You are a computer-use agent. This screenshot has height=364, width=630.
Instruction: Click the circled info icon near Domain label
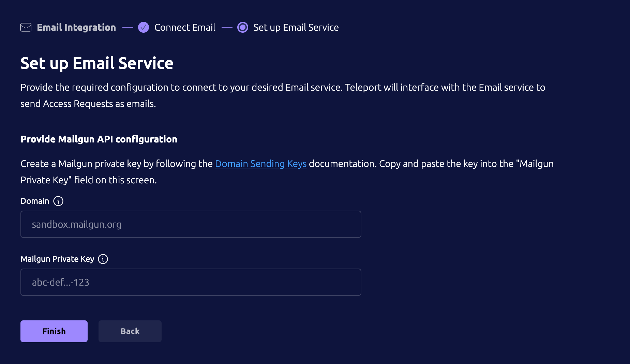click(x=58, y=201)
